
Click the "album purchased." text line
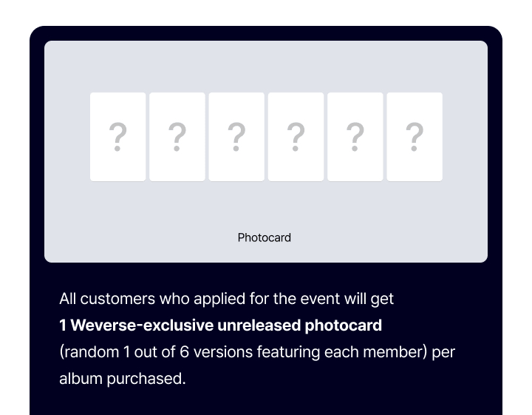[x=122, y=379]
